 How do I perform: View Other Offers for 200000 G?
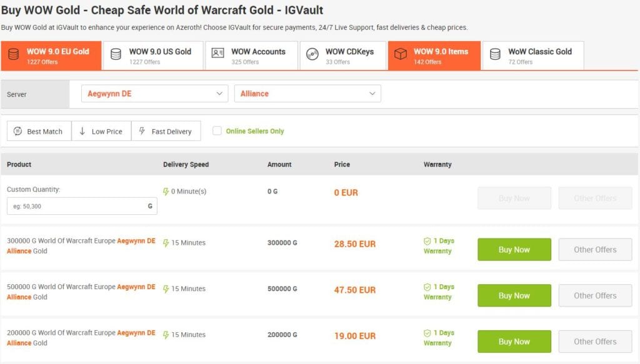pos(595,342)
